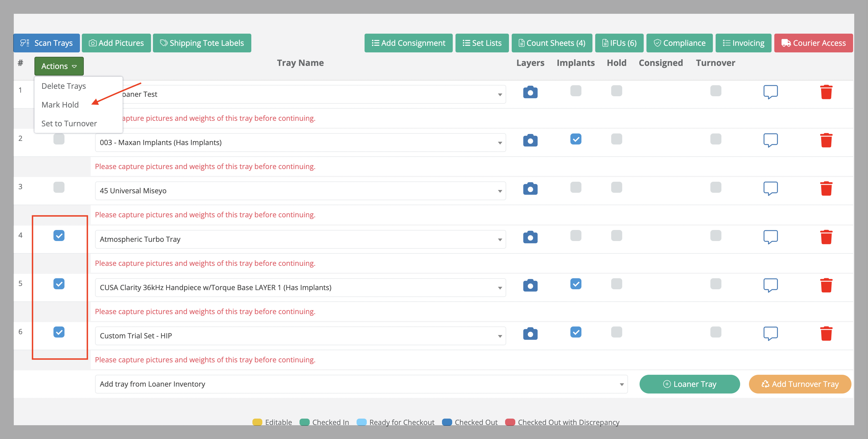Image resolution: width=868 pixels, height=439 pixels.
Task: Toggle Hold checkbox for Atmospheric Turbo Tray
Action: pyautogui.click(x=617, y=235)
